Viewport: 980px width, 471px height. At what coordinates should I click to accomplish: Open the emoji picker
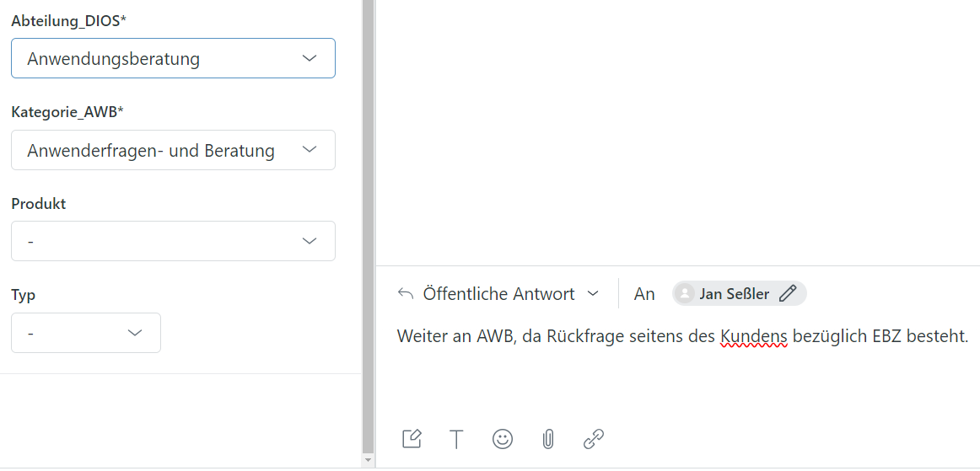503,439
